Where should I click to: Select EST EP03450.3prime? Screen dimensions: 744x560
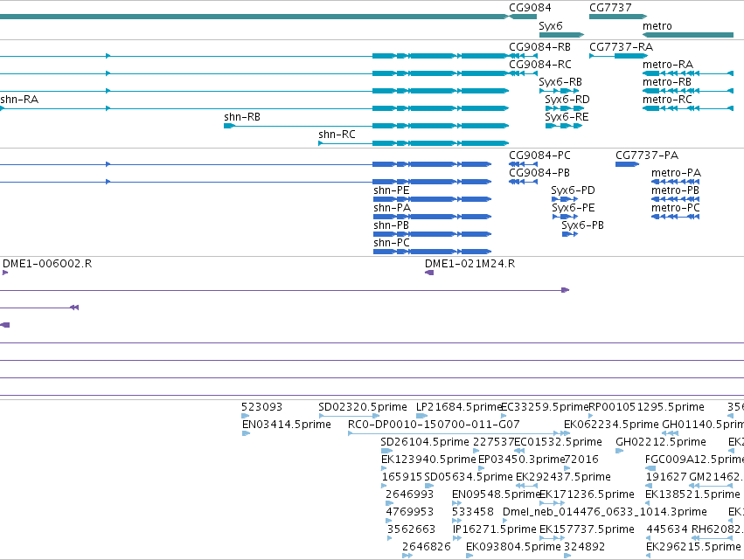pos(482,468)
